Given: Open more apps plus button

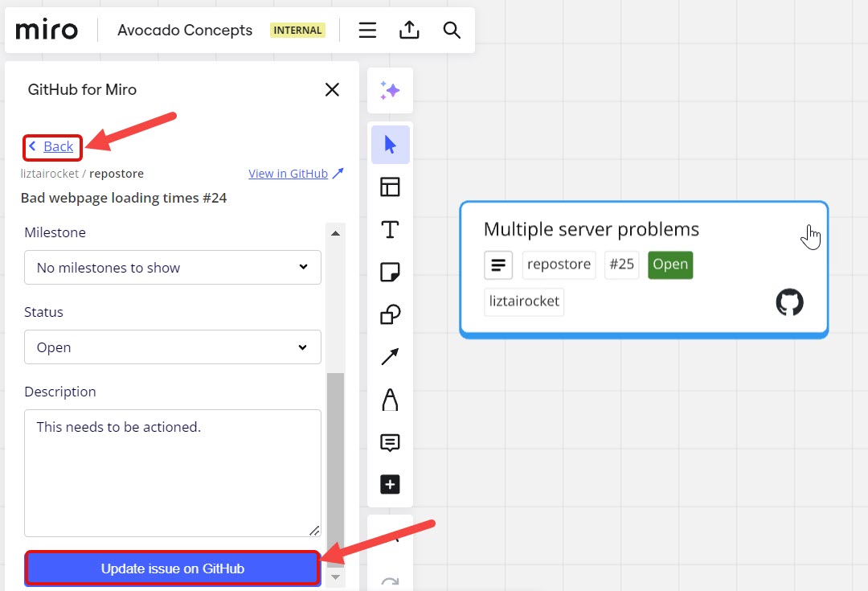Looking at the screenshot, I should 390,485.
